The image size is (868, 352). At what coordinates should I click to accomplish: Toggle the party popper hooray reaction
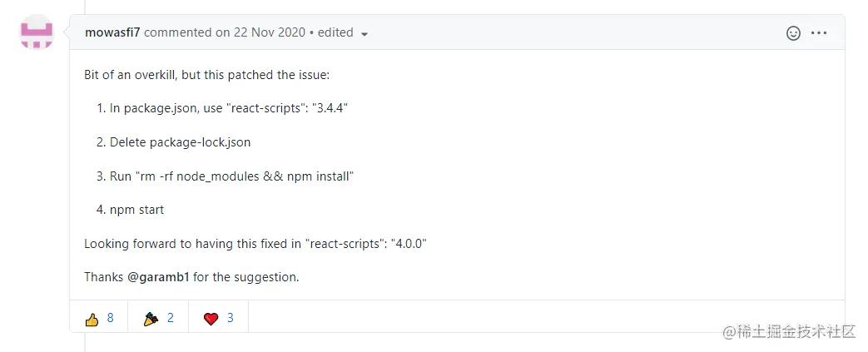click(x=158, y=318)
